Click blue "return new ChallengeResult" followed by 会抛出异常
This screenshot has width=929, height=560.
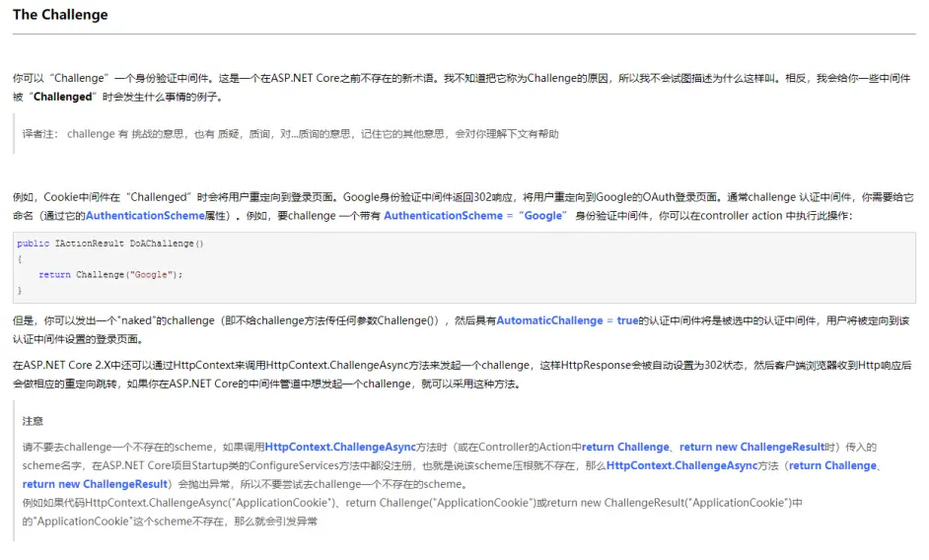[95, 484]
